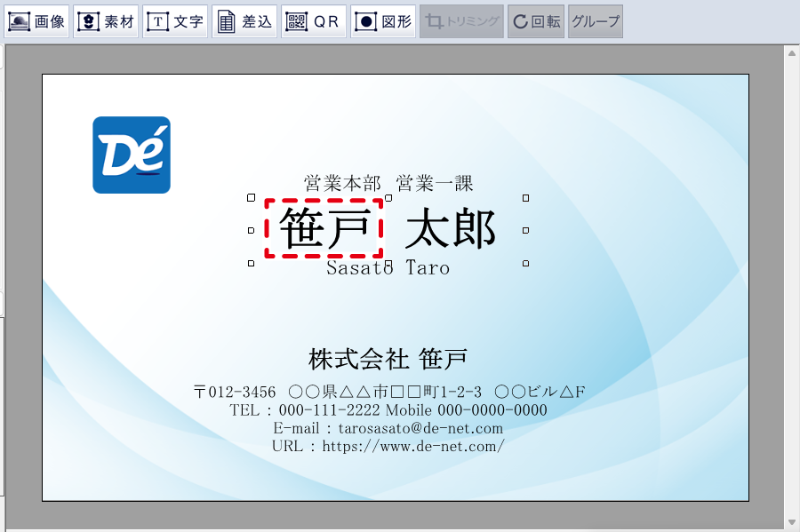The image size is (800, 532).
Task: Click the scroll down arrow of vertical scrollbar
Action: pos(792,522)
